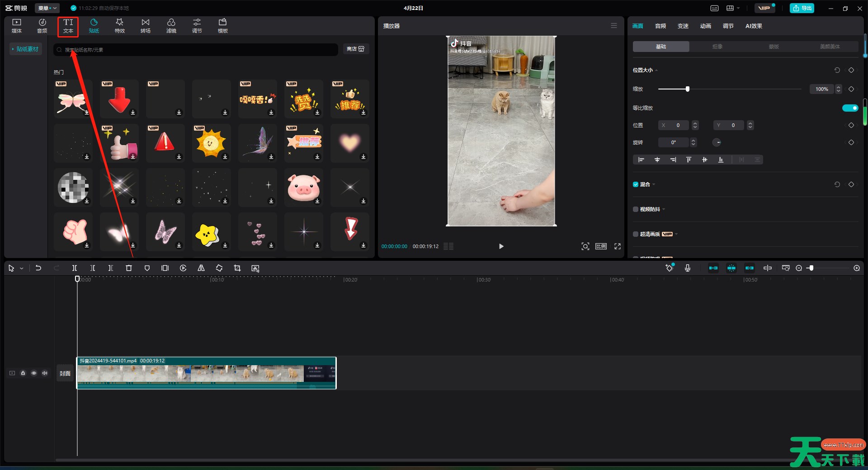Expand the selection tool mode dropdown arrow
This screenshot has width=868, height=470.
pyautogui.click(x=21, y=268)
